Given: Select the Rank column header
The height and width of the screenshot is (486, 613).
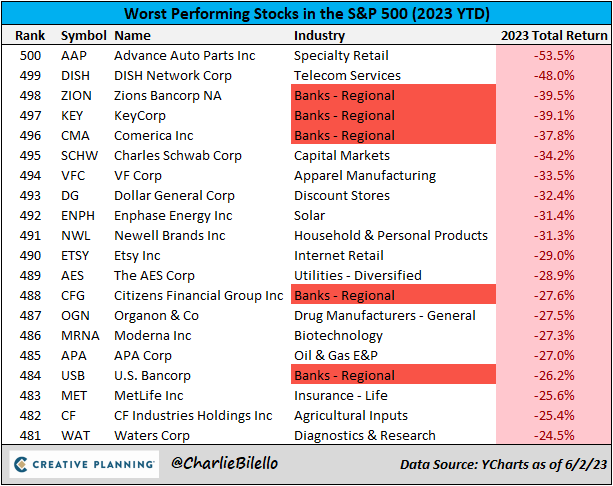Looking at the screenshot, I should click(30, 35).
